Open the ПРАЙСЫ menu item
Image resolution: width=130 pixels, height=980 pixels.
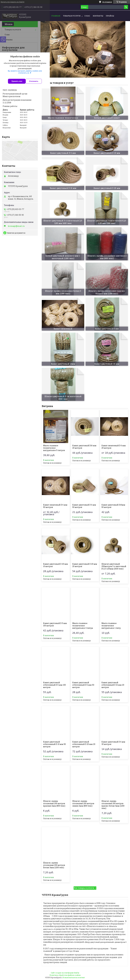tap(110, 16)
